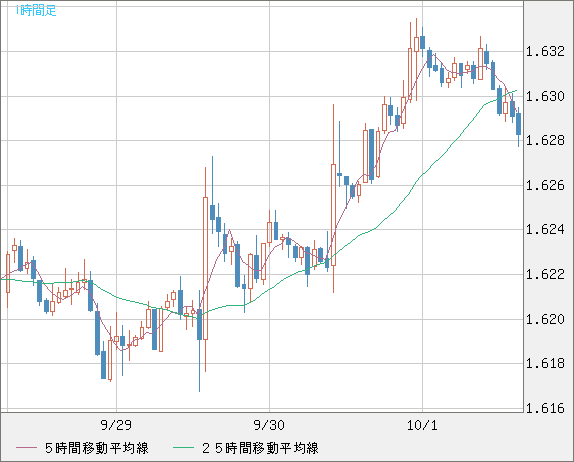
Task: Click the 1.630 price axis label
Action: pos(545,97)
